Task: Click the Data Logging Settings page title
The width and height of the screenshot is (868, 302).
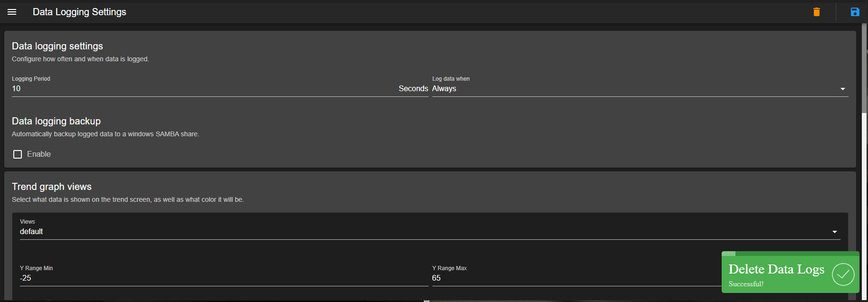Action: (79, 12)
